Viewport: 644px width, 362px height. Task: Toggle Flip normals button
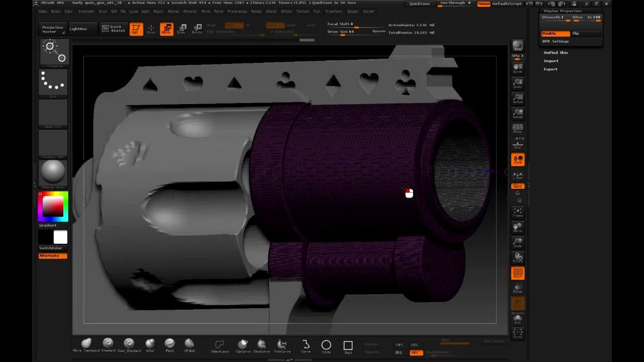[x=586, y=33]
